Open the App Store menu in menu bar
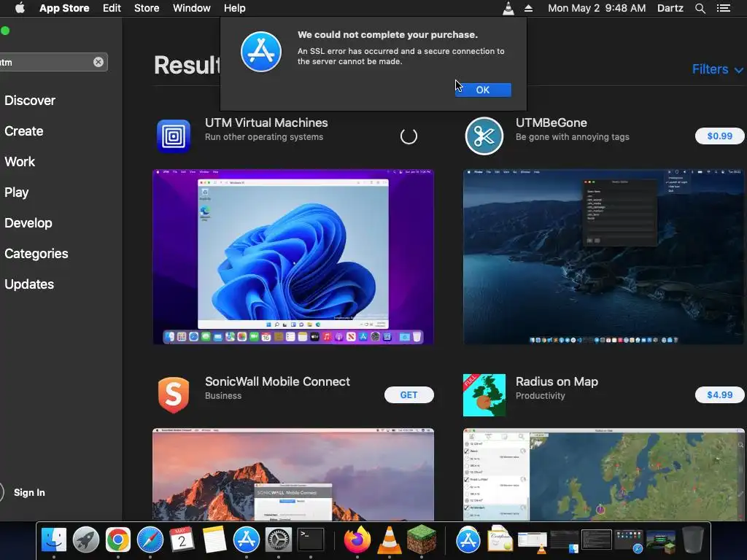Image resolution: width=747 pixels, height=560 pixels. pyautogui.click(x=64, y=8)
